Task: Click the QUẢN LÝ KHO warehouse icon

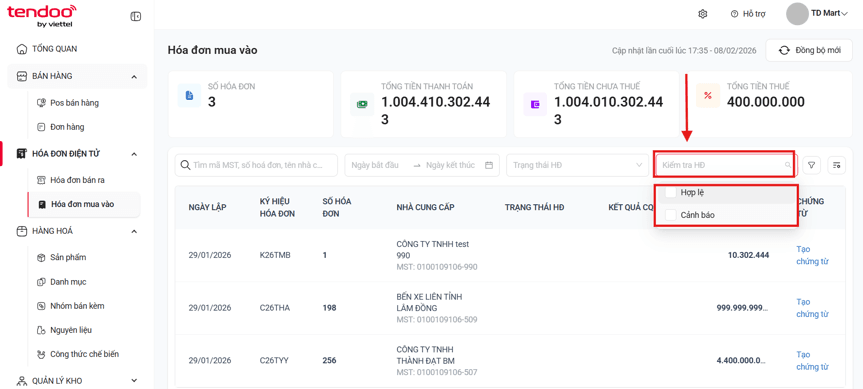Action: 21,381
